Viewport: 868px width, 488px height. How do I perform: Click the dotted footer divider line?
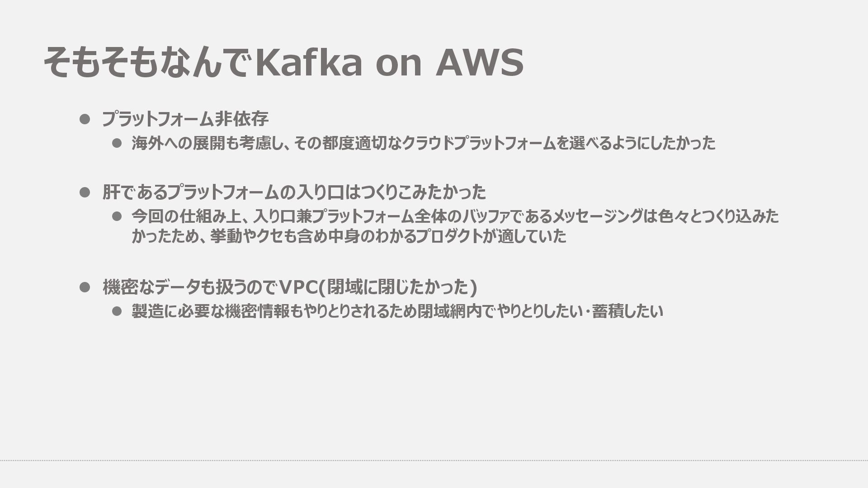tap(434, 460)
